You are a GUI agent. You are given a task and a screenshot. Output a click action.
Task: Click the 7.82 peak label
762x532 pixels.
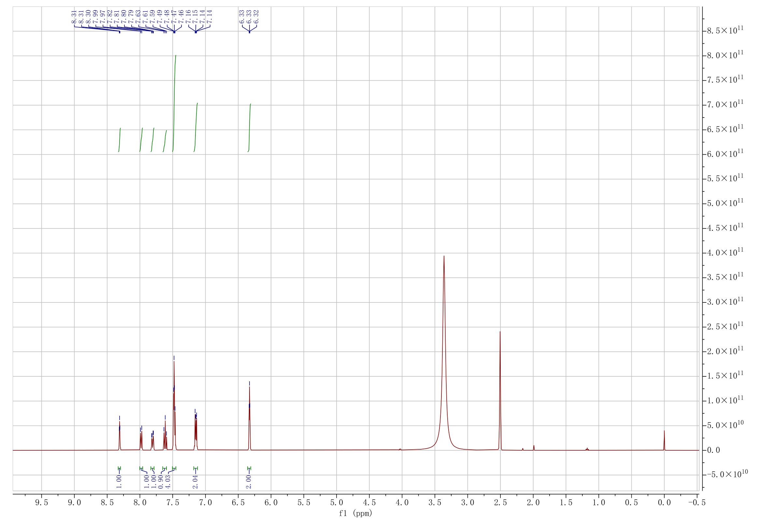pyautogui.click(x=110, y=17)
